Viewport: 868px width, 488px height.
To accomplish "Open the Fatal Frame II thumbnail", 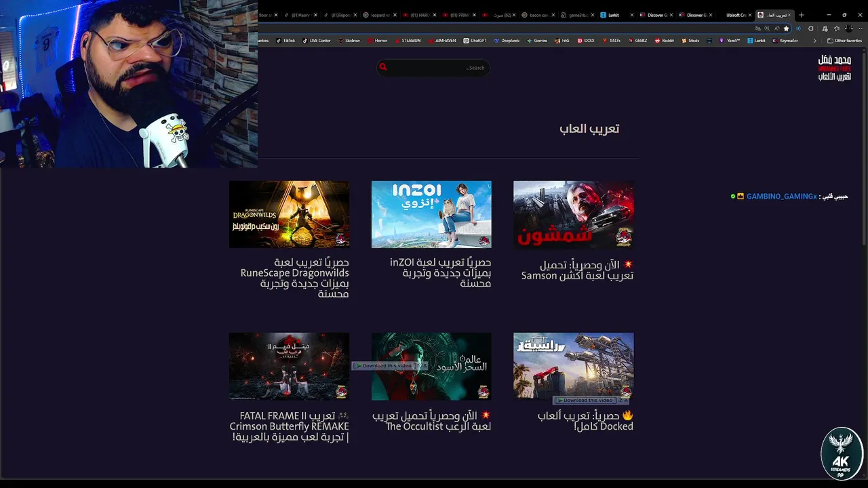I will tap(289, 366).
